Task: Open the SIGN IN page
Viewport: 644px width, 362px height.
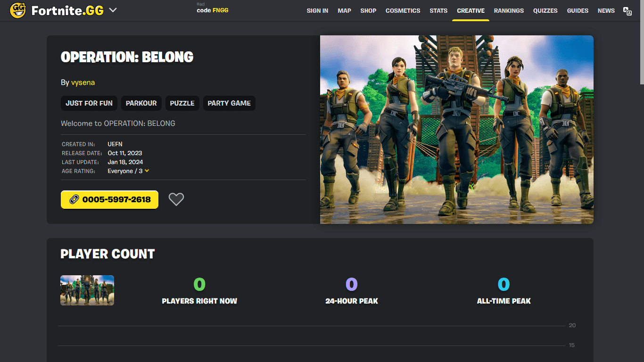Action: coord(317,10)
